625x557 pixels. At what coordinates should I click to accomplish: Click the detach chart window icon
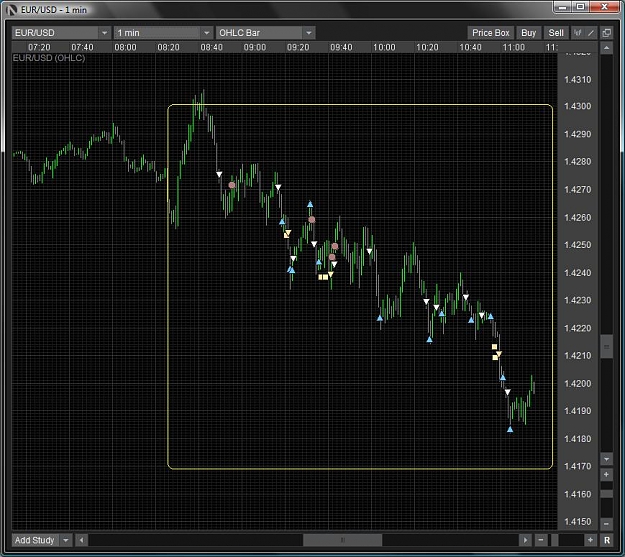click(607, 33)
